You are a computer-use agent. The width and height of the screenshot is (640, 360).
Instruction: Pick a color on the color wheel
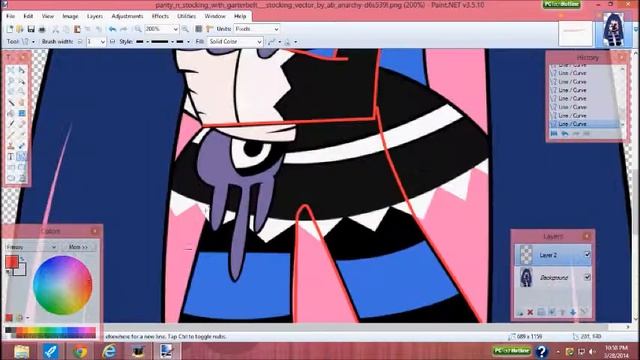tap(62, 285)
